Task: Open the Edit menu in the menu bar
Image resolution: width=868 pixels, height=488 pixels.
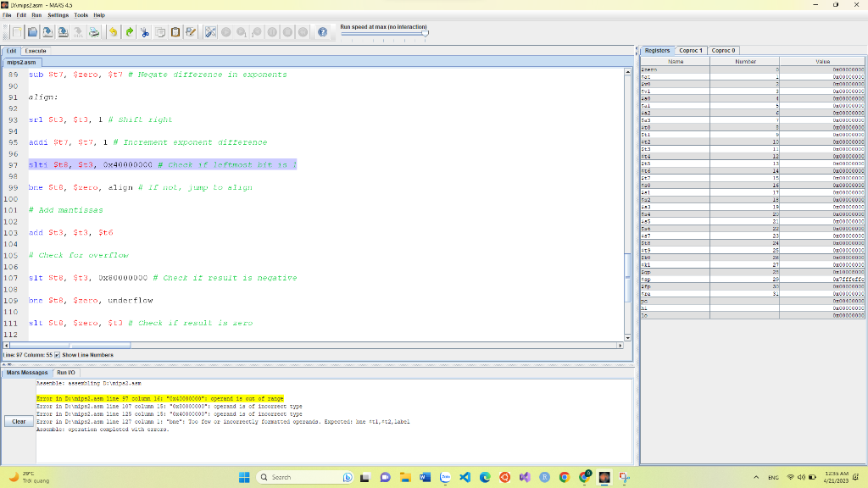Action: pos(21,15)
